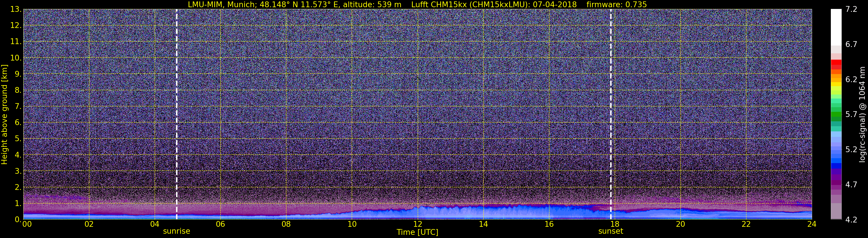Click the purple aerosol layer near 1.5 km at 01 UTC

[x=56, y=197]
